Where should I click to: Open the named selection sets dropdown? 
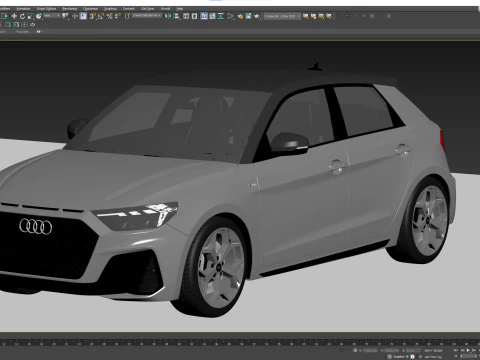(147, 16)
